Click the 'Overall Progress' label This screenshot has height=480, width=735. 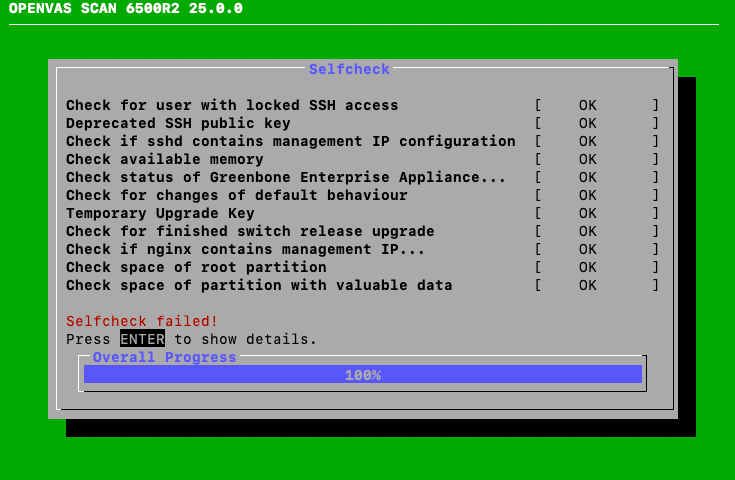(x=165, y=357)
